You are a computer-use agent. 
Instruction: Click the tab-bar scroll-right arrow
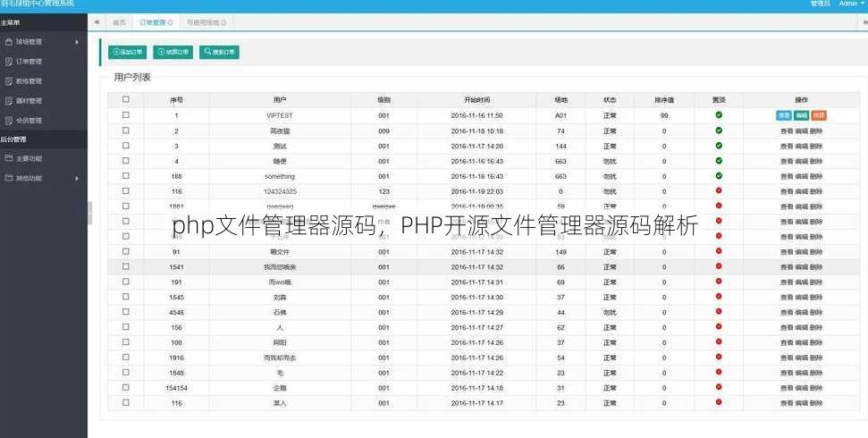[x=865, y=22]
